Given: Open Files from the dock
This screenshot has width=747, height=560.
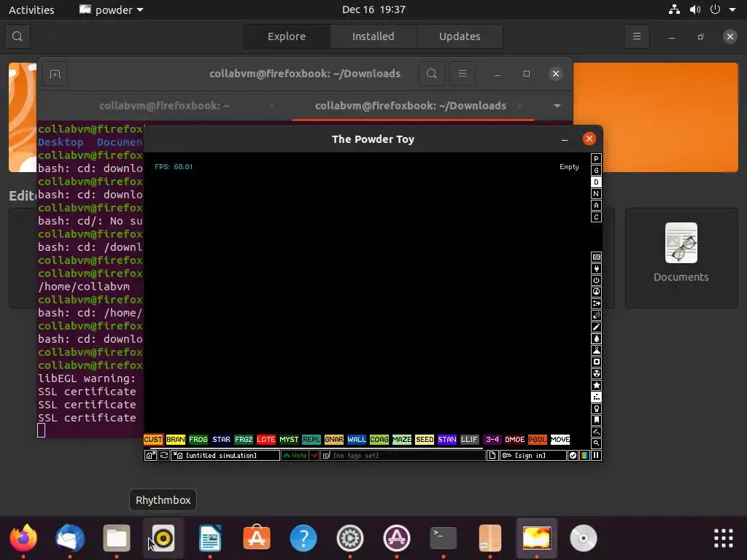Looking at the screenshot, I should click(117, 538).
